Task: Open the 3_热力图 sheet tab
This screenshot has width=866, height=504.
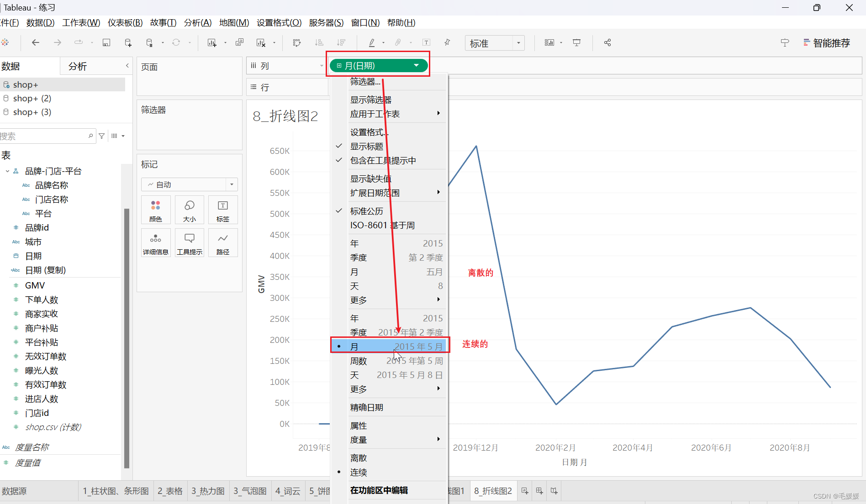Action: pyautogui.click(x=208, y=491)
